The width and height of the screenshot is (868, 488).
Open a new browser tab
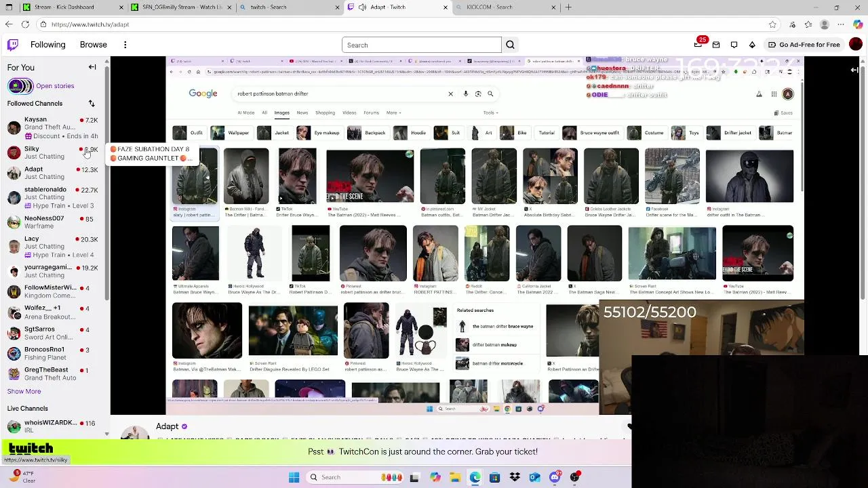pyautogui.click(x=568, y=7)
